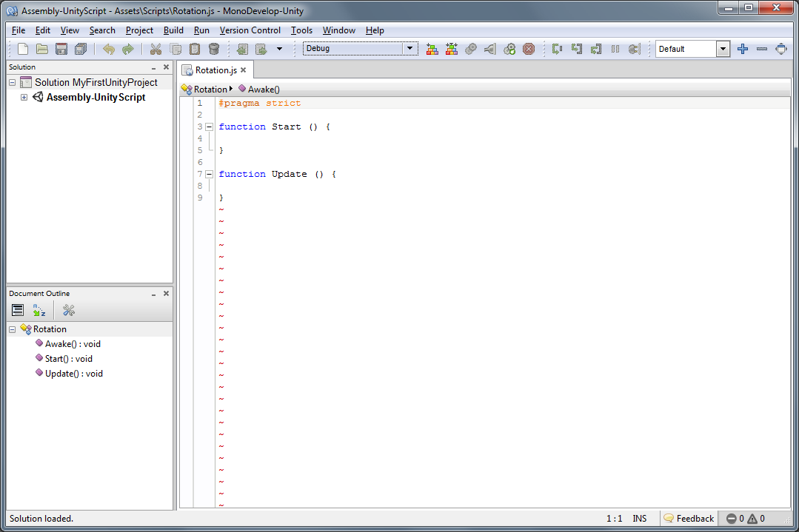
Task: Click the New File toolbar icon
Action: coord(23,49)
